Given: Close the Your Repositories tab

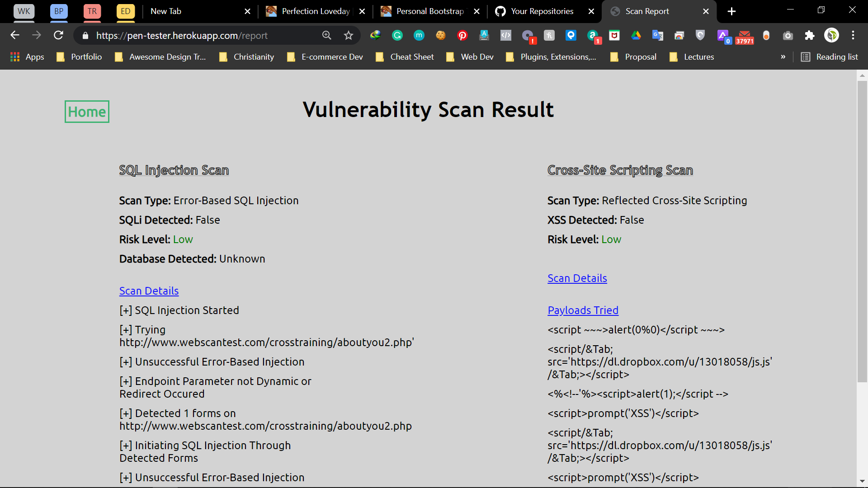Looking at the screenshot, I should pyautogui.click(x=591, y=11).
